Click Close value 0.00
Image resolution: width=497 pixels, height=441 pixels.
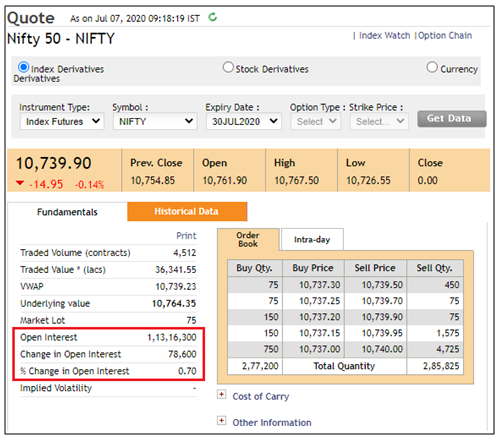428,180
